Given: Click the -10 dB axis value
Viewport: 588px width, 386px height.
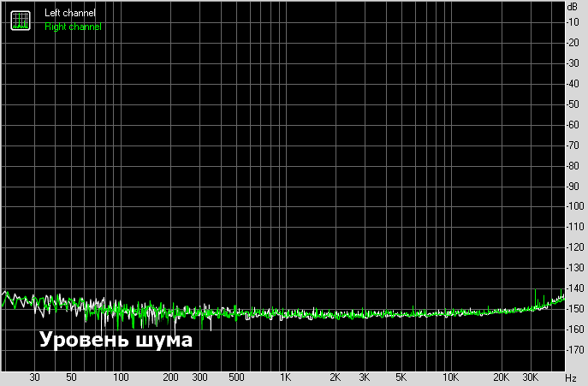Looking at the screenshot, I should pyautogui.click(x=573, y=22).
